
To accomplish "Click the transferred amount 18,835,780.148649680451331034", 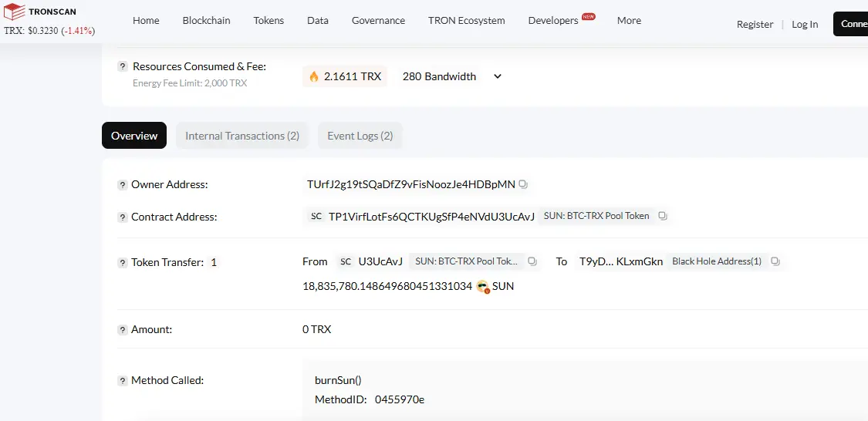I will (387, 287).
